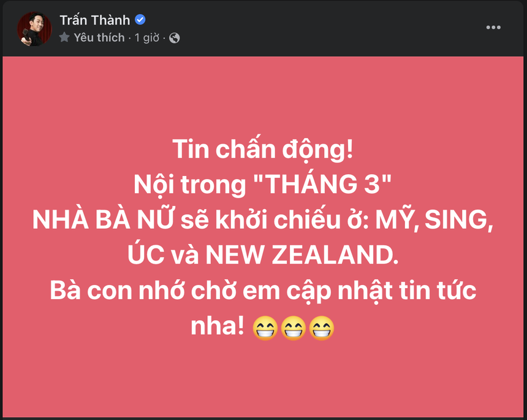Click Trấn Thành's circular profile avatar
Image resolution: width=527 pixels, height=420 pixels.
click(34, 27)
